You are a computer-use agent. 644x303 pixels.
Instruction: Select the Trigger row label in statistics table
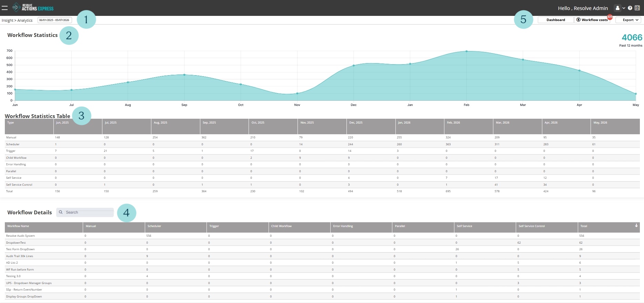click(11, 151)
